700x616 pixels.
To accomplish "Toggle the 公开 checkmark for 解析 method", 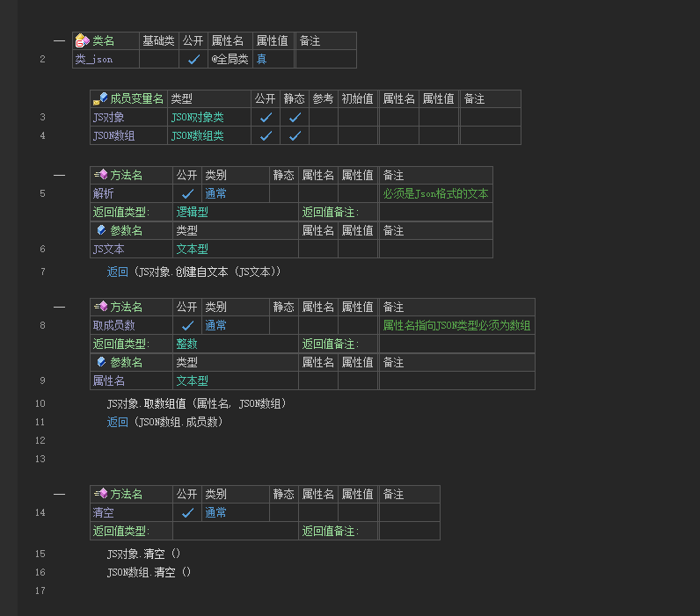I will click(x=186, y=193).
